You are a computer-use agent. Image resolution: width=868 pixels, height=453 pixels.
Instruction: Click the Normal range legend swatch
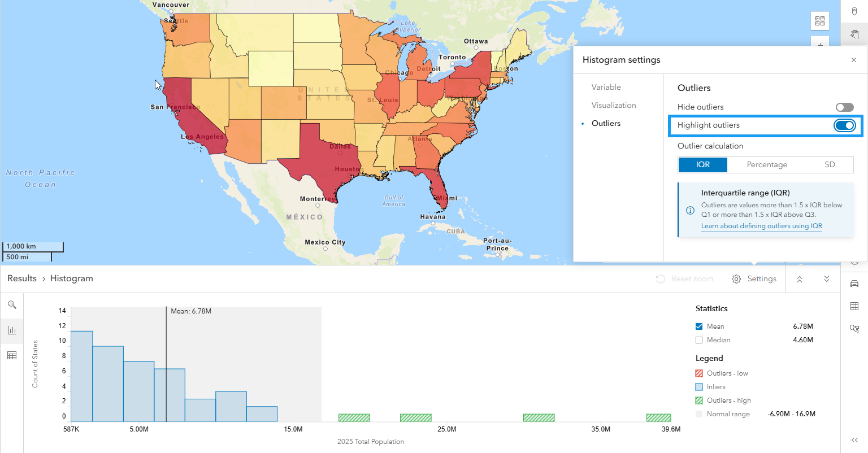point(699,414)
